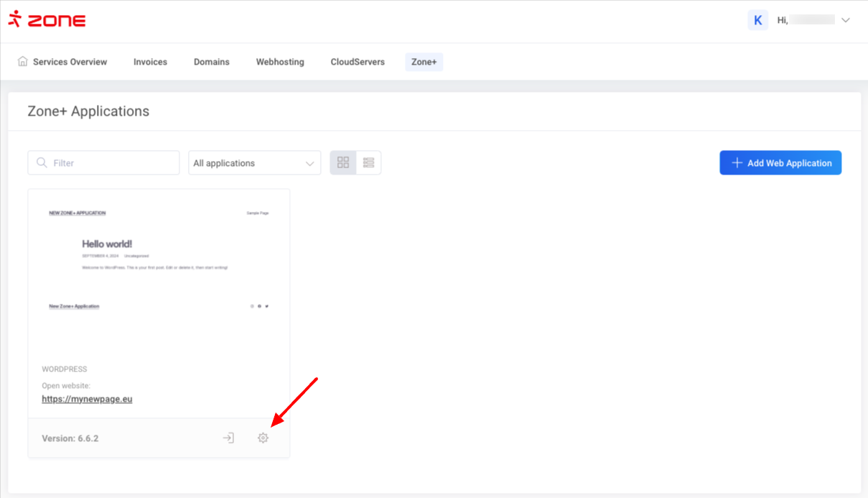Select the Zone+ tab
The width and height of the screenshot is (868, 498).
click(x=424, y=62)
